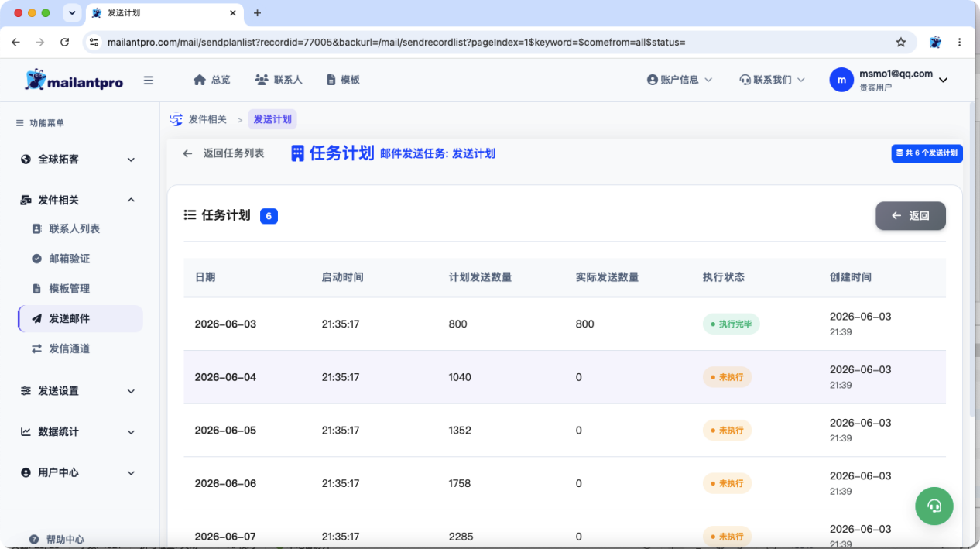Open a new browser tab
Screen dimensions: 980x549
coord(258,13)
